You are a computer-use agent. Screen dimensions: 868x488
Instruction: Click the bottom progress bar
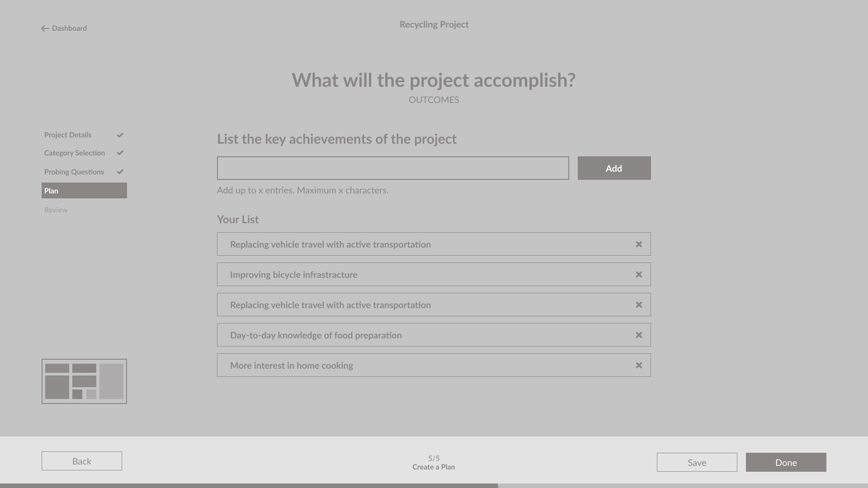[x=434, y=486]
